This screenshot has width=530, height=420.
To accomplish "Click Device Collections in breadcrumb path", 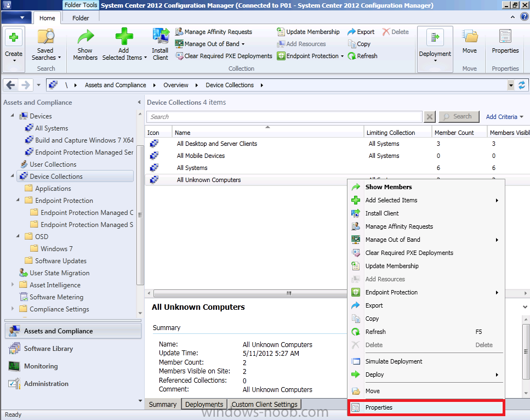I will pyautogui.click(x=230, y=85).
